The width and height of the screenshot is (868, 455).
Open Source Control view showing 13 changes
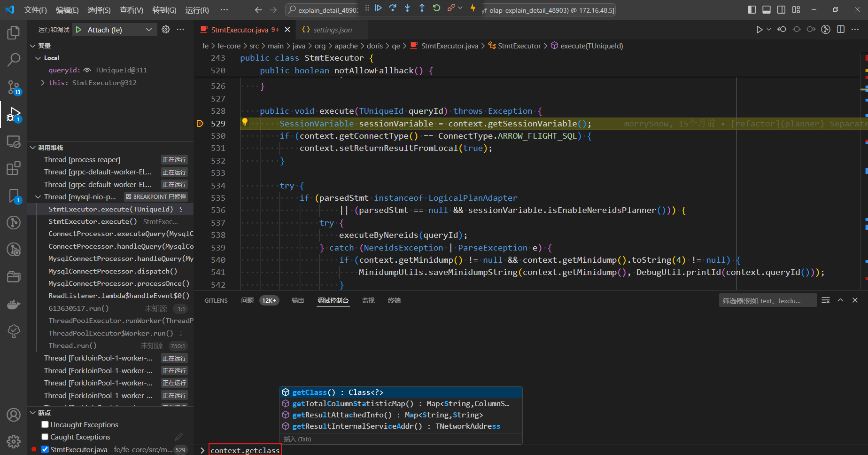coord(14,87)
